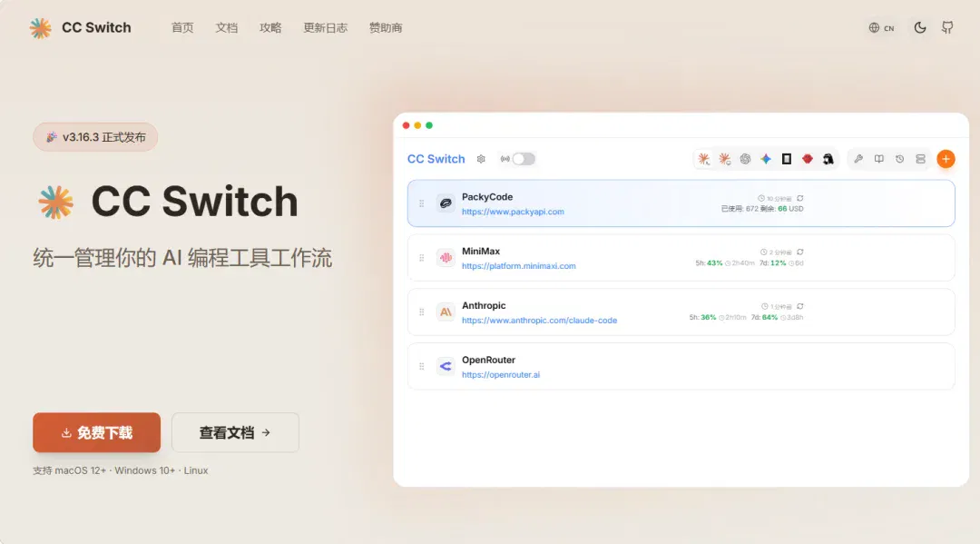980x544 pixels.
Task: Click the drag handle of OpenRouter row
Action: click(422, 366)
